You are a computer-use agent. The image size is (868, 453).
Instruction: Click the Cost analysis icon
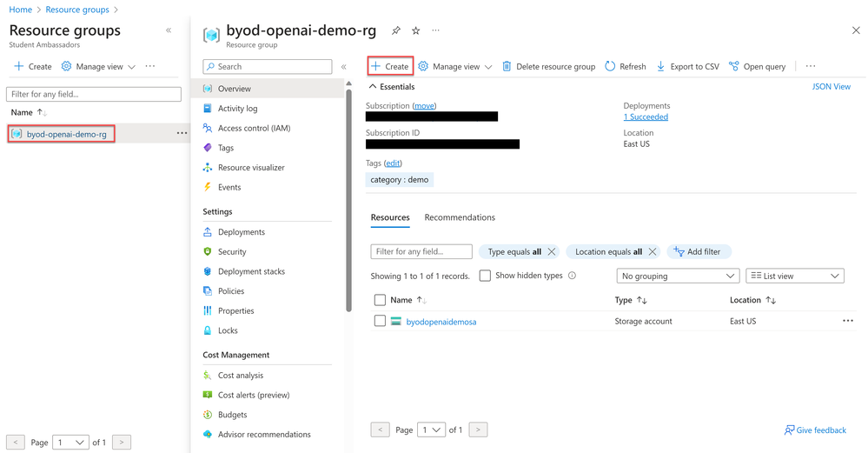[x=208, y=376]
